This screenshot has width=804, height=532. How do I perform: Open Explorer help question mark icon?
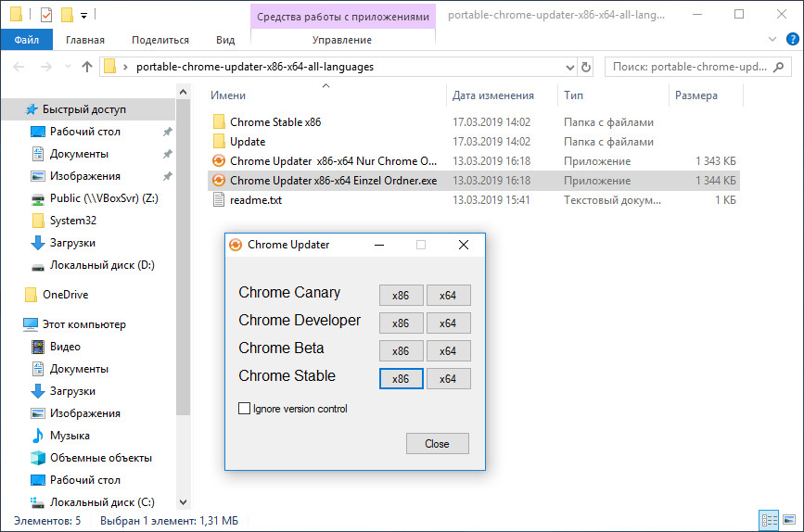[x=792, y=39]
